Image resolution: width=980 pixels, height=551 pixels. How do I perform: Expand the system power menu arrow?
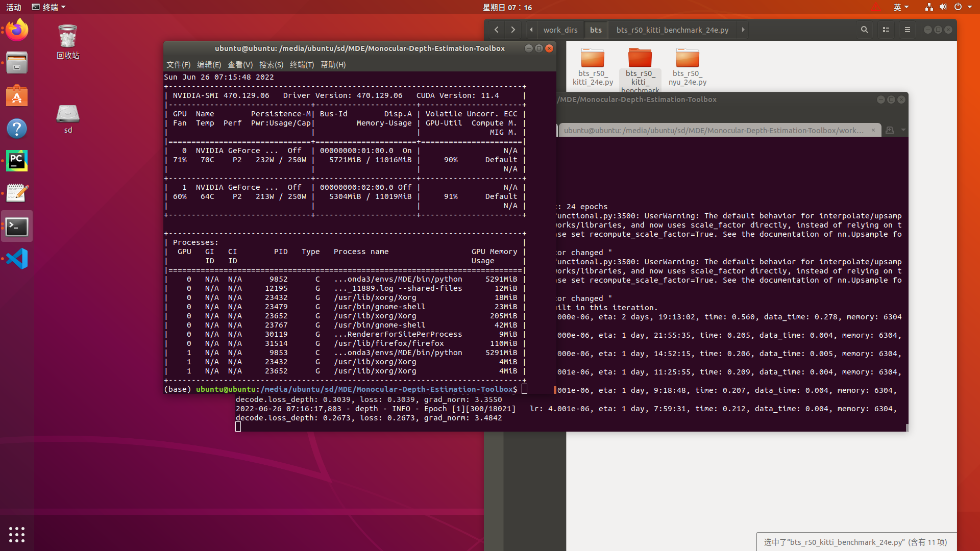tap(970, 7)
